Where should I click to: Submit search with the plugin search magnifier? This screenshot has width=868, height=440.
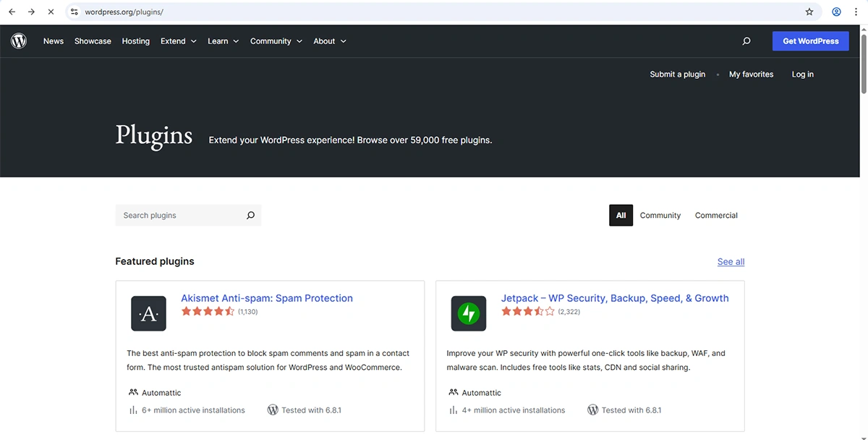click(250, 216)
